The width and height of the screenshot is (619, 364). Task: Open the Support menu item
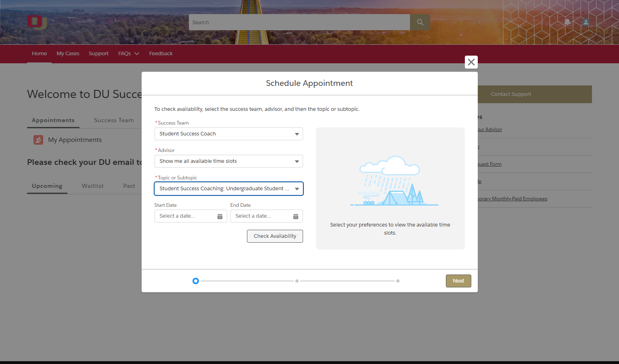click(x=98, y=54)
